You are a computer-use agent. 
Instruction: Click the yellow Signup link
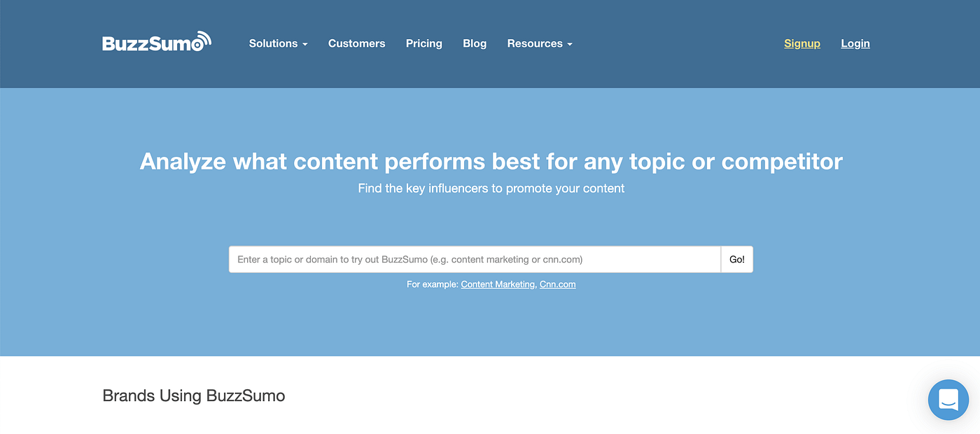[802, 43]
